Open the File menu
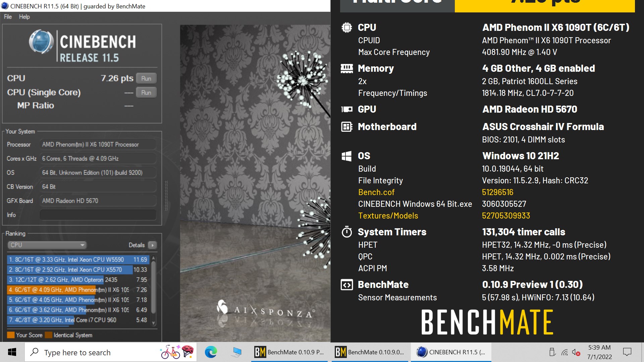This screenshot has width=644, height=362. [8, 17]
